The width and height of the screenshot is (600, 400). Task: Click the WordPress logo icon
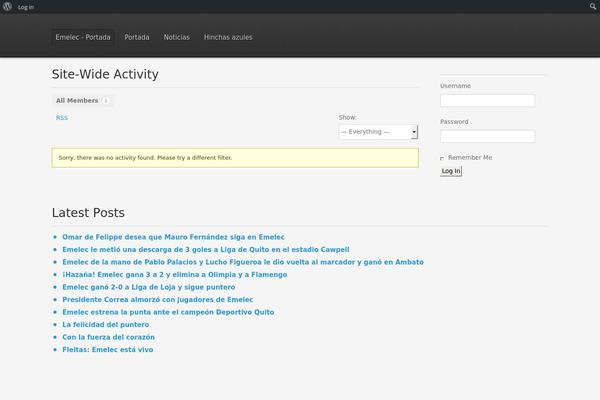(7, 7)
